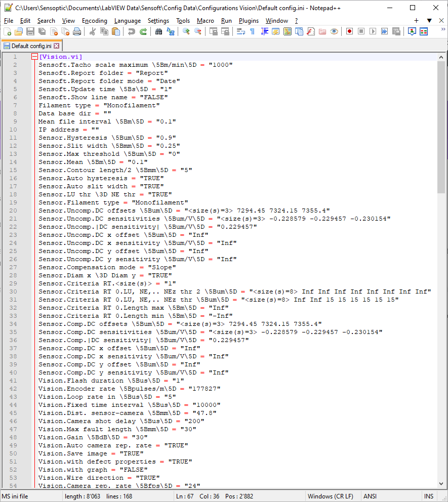448x502 pixels.
Task: Cut selection with scissors icon
Action: tap(93, 31)
